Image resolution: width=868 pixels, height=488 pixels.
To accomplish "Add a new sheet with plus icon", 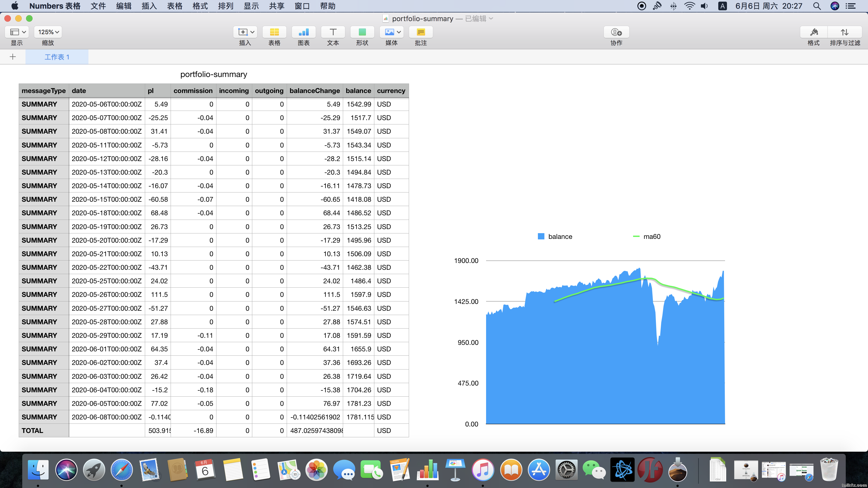I will (x=13, y=57).
